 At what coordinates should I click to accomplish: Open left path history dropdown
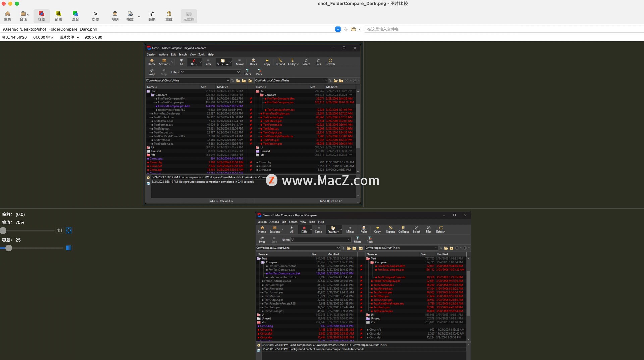click(x=338, y=29)
